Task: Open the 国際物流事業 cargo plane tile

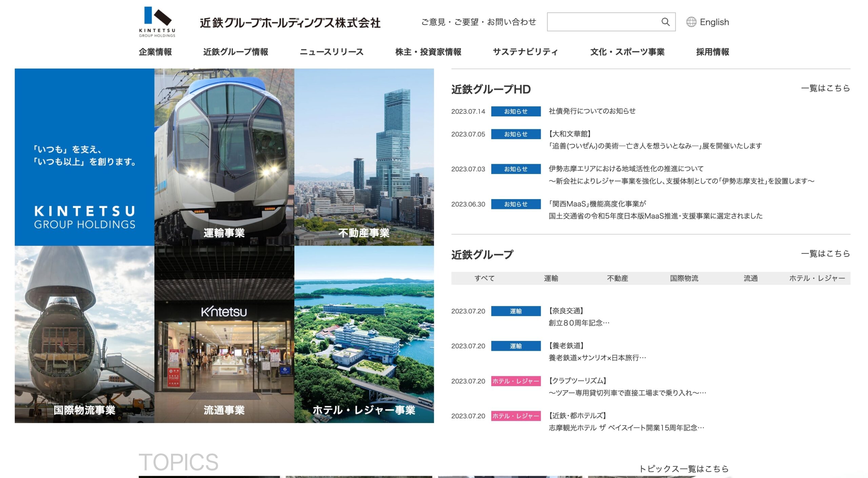Action: 84,334
